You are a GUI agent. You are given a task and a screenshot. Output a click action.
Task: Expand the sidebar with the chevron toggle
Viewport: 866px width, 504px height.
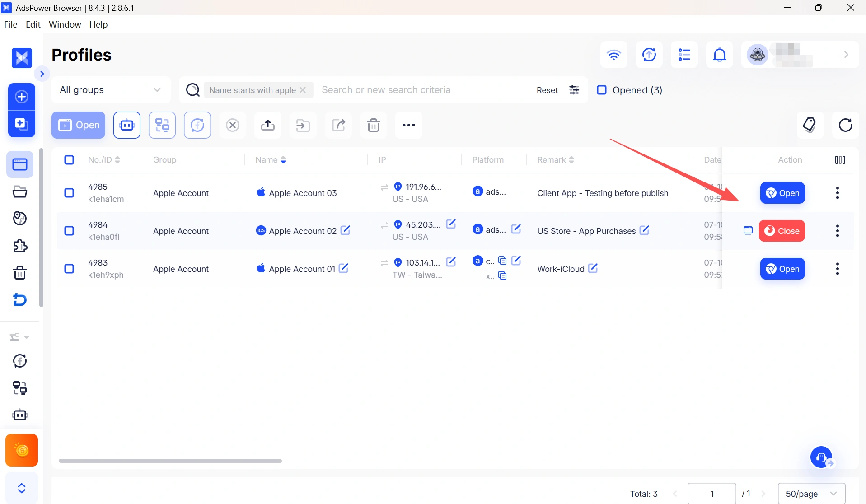[42, 74]
